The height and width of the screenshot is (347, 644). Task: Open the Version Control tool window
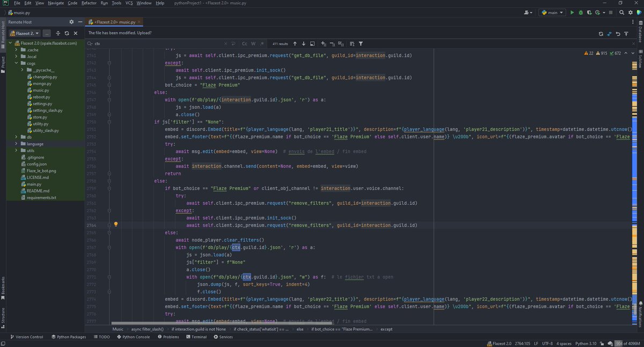(27, 337)
